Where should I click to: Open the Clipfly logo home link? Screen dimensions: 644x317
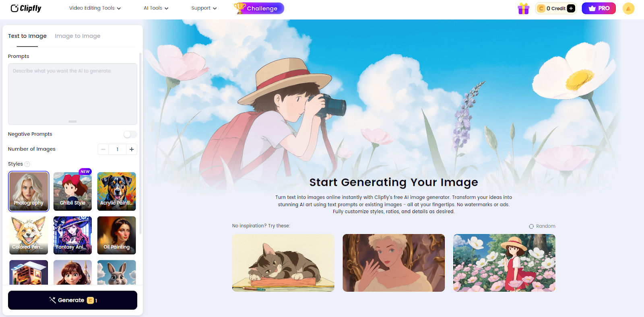[26, 8]
